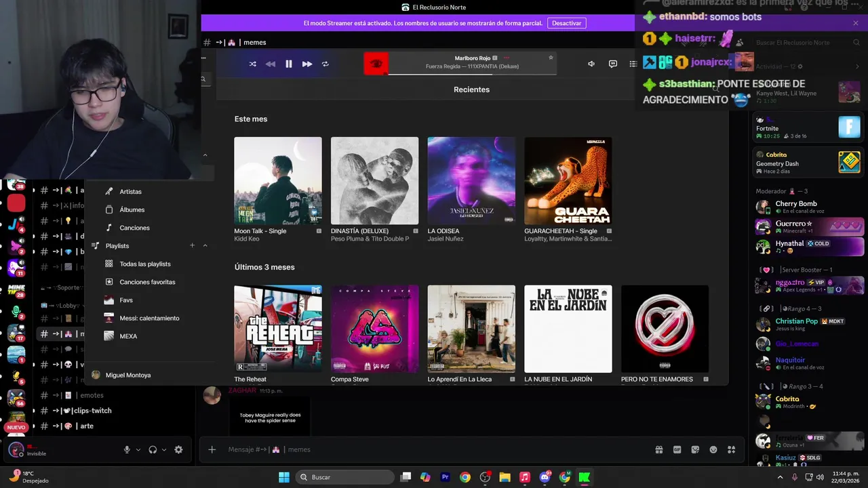This screenshot has width=868, height=488.
Task: Click the Windows Start button
Action: (284, 477)
